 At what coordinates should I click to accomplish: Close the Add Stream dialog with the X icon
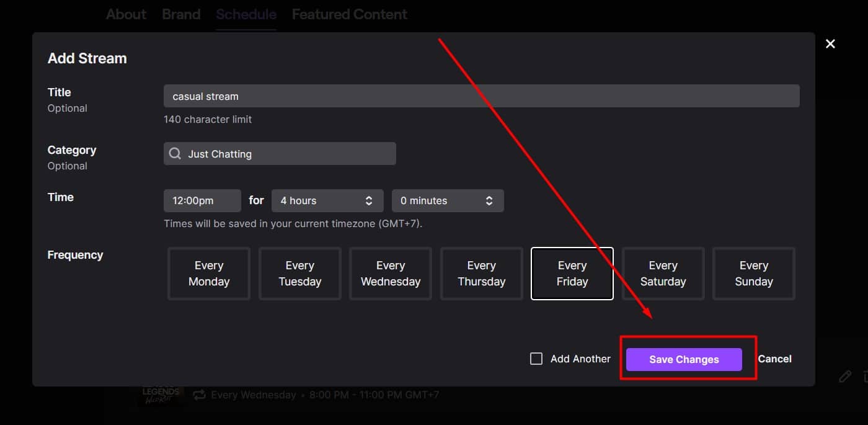pos(830,43)
